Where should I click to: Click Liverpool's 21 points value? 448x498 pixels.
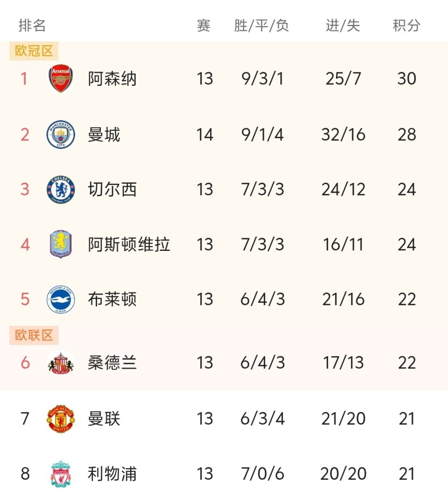coord(406,474)
